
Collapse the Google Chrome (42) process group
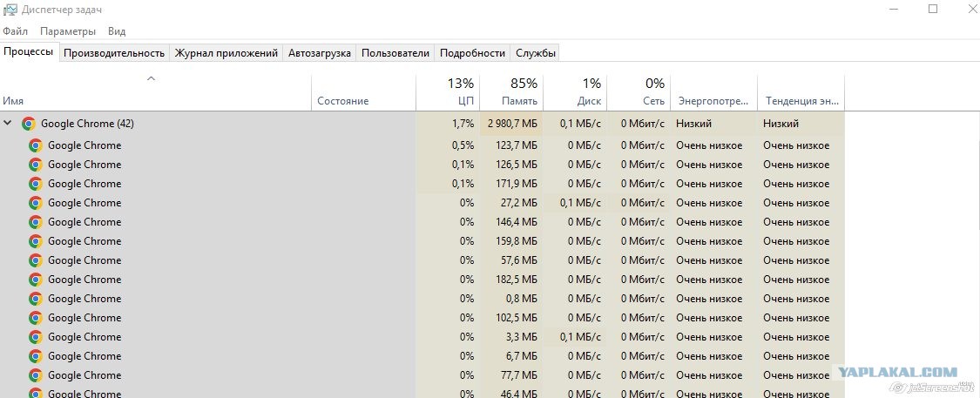[x=8, y=124]
